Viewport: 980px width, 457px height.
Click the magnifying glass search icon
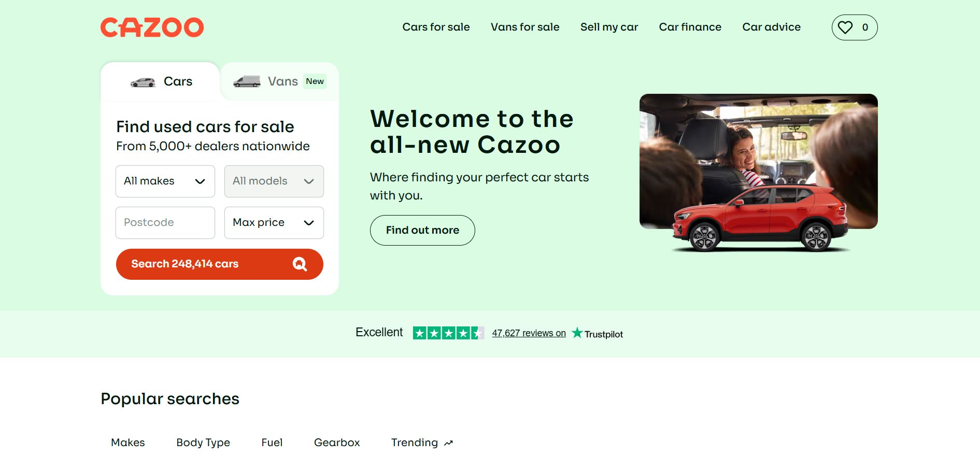click(x=300, y=264)
